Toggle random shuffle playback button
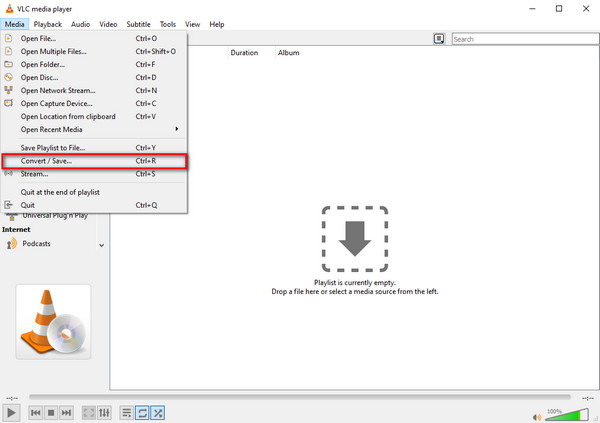 tap(158, 413)
